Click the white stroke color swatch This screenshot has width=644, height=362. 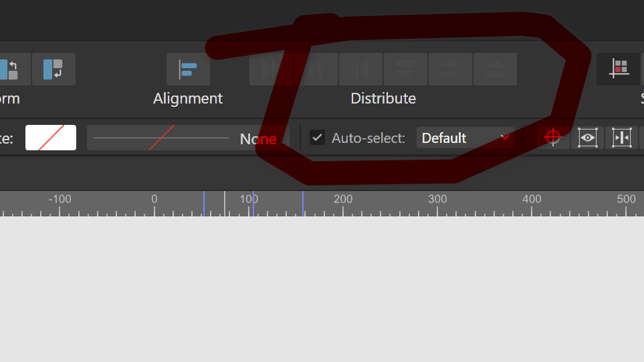coord(51,138)
